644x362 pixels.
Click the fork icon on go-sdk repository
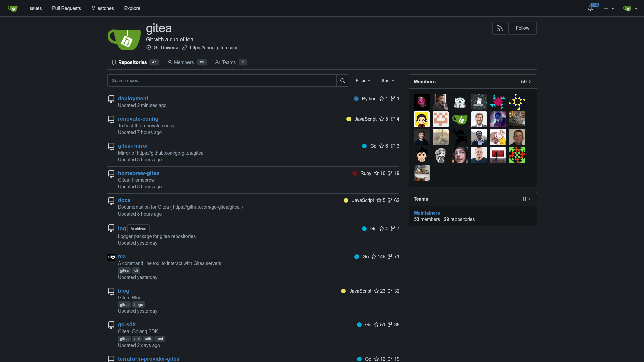click(x=390, y=325)
